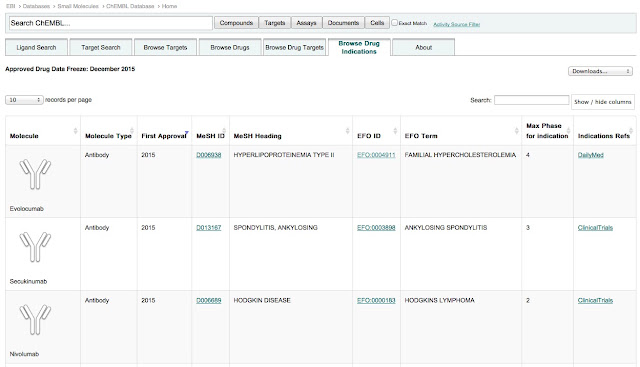The image size is (640, 367).
Task: Click the Cells search button
Action: (x=377, y=23)
